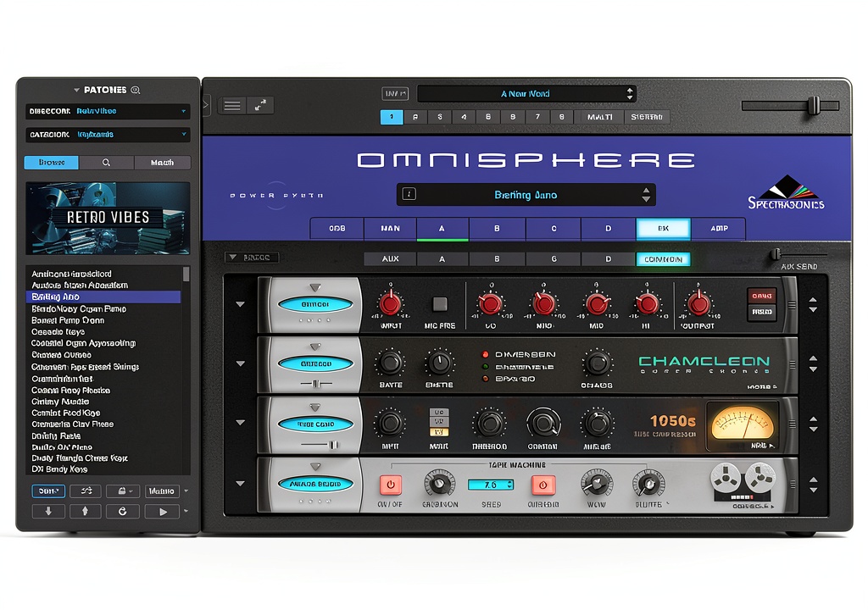The width and height of the screenshot is (868, 610).
Task: Open the Category dropdown in the patch browser
Action: (x=108, y=135)
